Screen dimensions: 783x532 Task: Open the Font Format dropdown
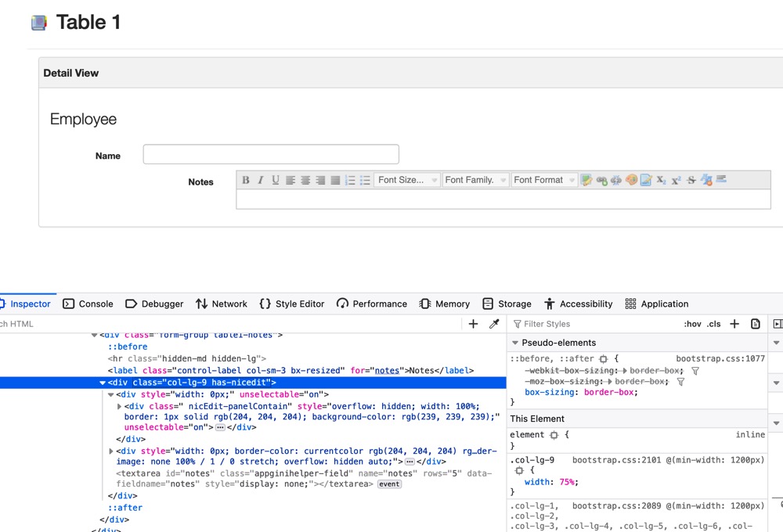point(544,180)
